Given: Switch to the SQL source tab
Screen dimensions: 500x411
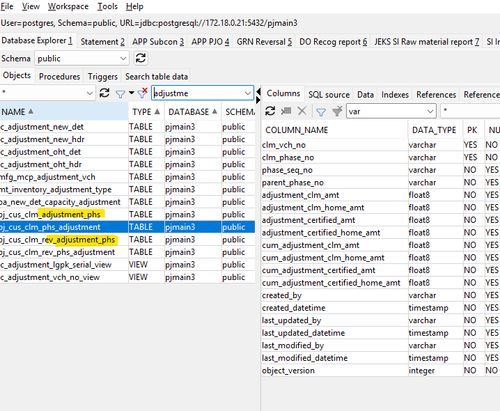Looking at the screenshot, I should point(329,95).
